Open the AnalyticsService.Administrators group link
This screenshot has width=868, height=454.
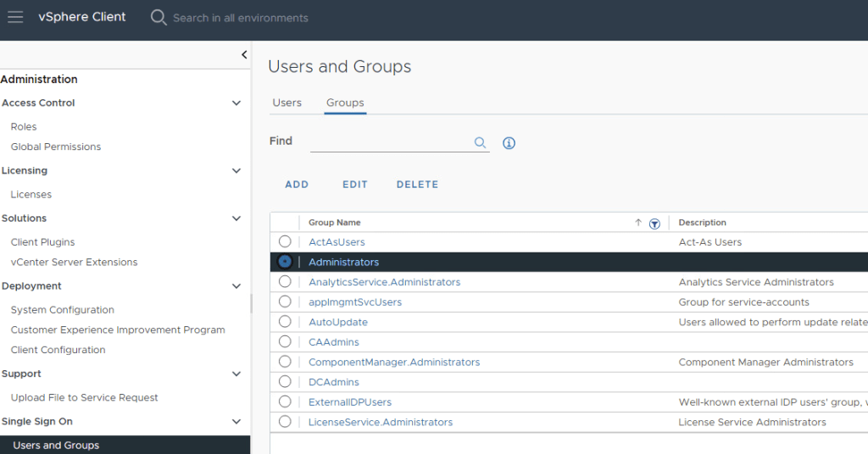[384, 282]
